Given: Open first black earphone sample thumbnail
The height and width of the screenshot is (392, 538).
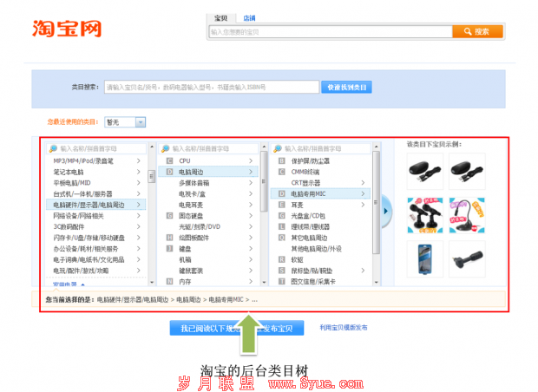Looking at the screenshot, I should [425, 171].
